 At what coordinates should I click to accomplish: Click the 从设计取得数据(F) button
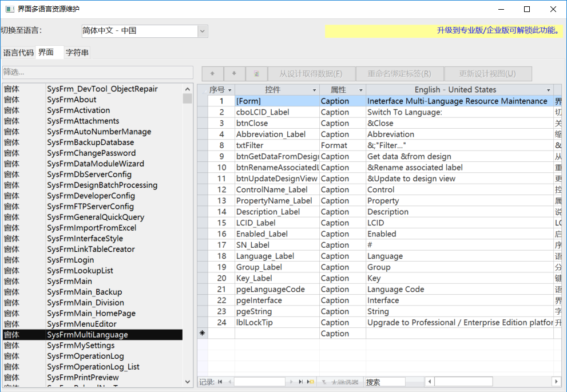(x=310, y=74)
